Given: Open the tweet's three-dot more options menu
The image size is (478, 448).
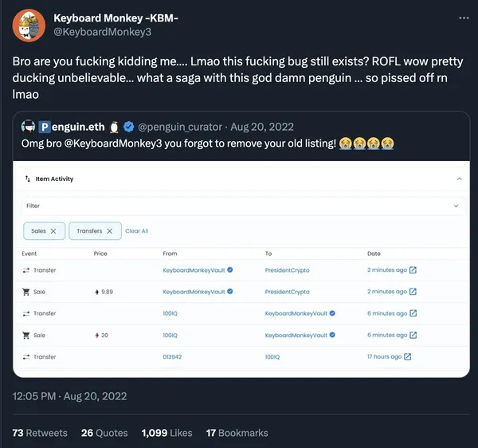Looking at the screenshot, I should (x=464, y=18).
